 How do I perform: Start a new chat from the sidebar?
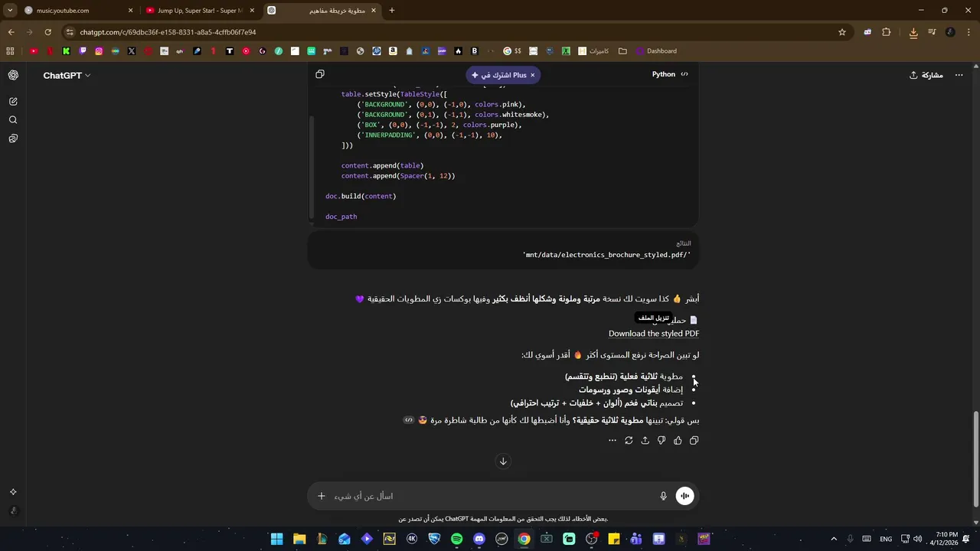click(13, 101)
